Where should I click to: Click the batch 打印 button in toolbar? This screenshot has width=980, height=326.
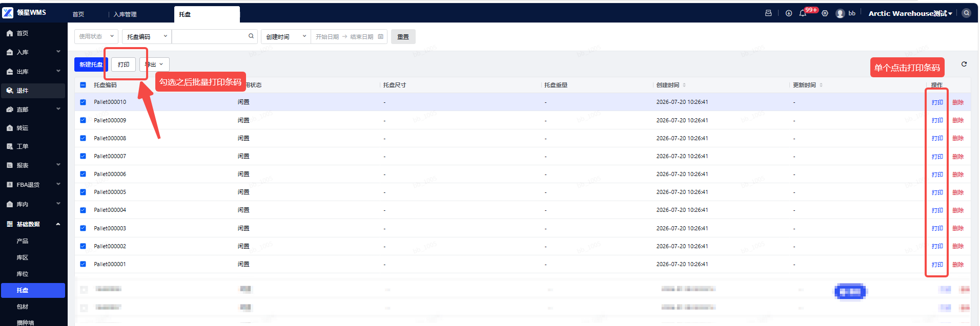click(x=124, y=64)
